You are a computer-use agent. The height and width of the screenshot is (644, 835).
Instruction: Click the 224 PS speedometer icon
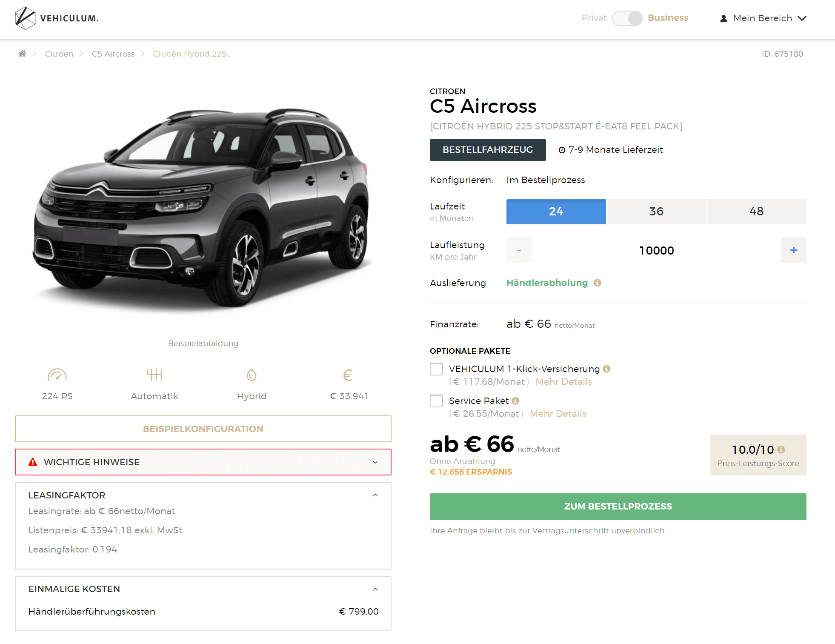57,375
